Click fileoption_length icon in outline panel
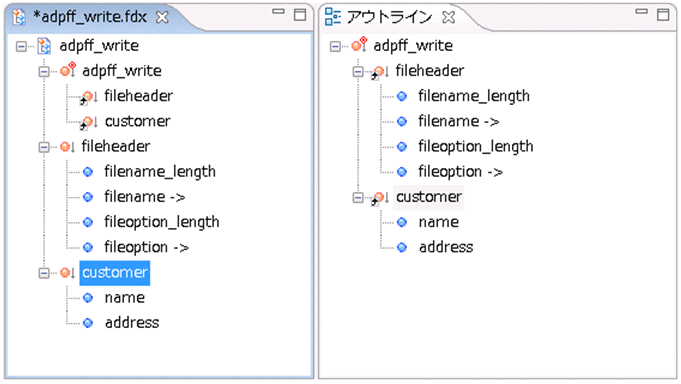Image resolution: width=681 pixels, height=384 pixels. pos(402,147)
